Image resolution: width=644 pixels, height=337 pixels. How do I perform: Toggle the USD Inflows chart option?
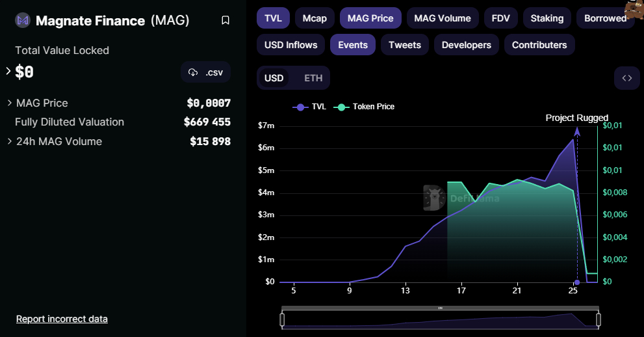(x=290, y=45)
